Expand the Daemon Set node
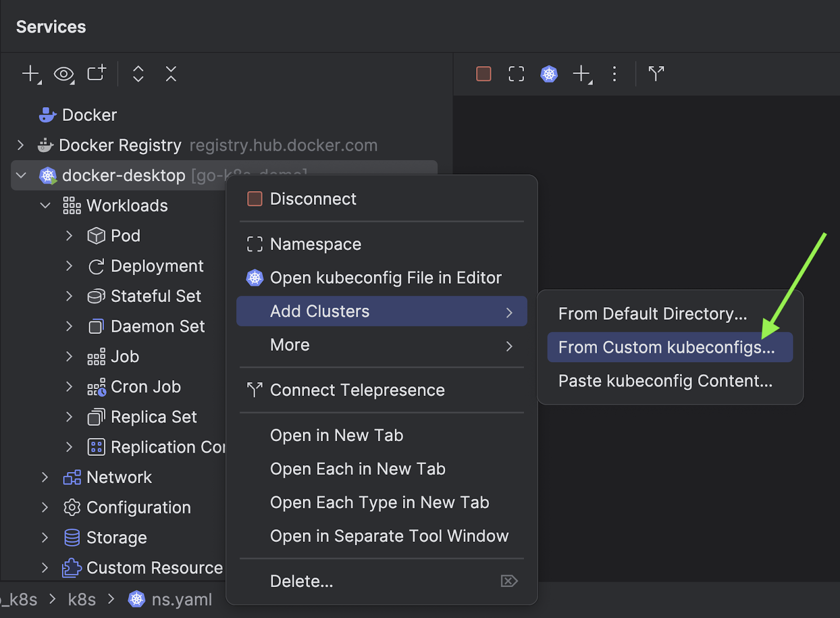The width and height of the screenshot is (840, 618). tap(69, 327)
